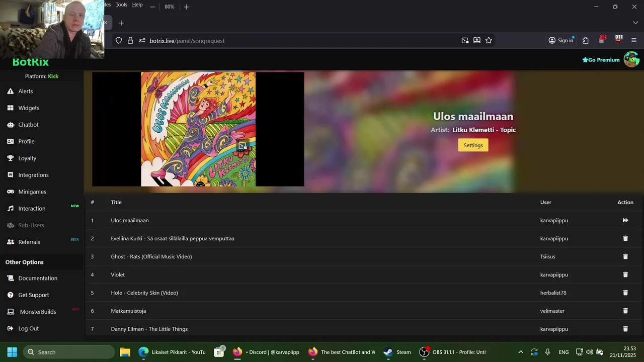Click the save page download icon in address bar
Screen dimensions: 644x362
tap(477, 41)
